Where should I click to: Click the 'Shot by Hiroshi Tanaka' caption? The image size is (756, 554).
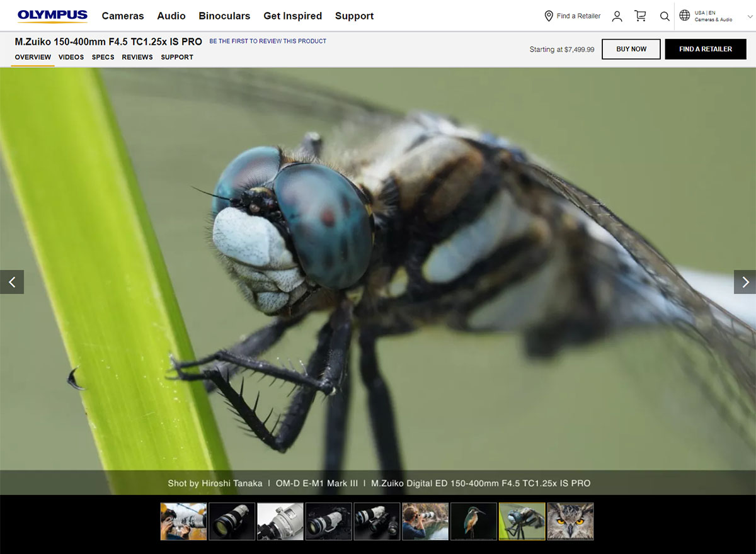pyautogui.click(x=215, y=483)
